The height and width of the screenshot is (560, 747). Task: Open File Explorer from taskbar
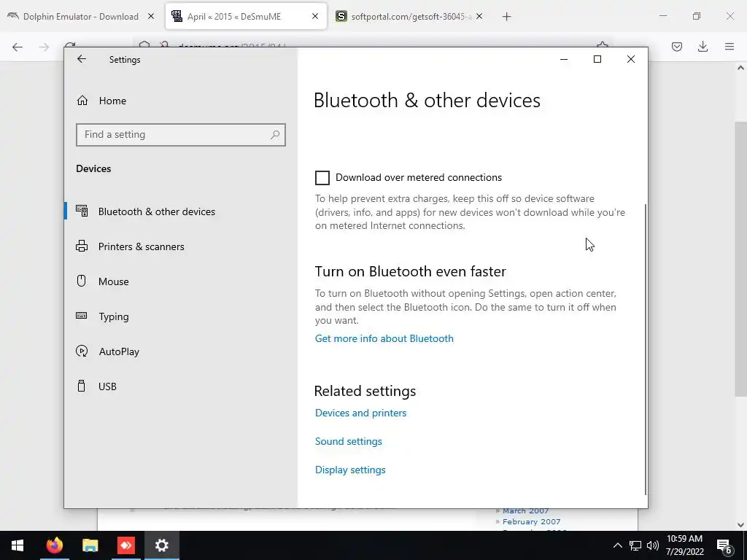click(x=90, y=545)
